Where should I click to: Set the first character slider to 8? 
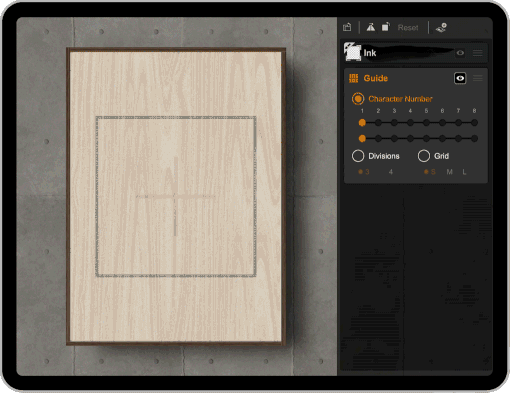tap(474, 123)
